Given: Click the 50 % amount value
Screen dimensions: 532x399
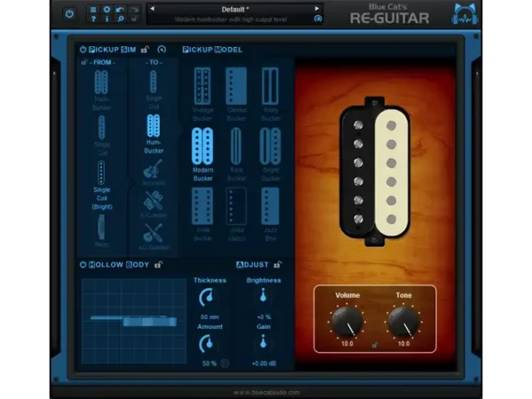Looking at the screenshot, I should tap(209, 364).
